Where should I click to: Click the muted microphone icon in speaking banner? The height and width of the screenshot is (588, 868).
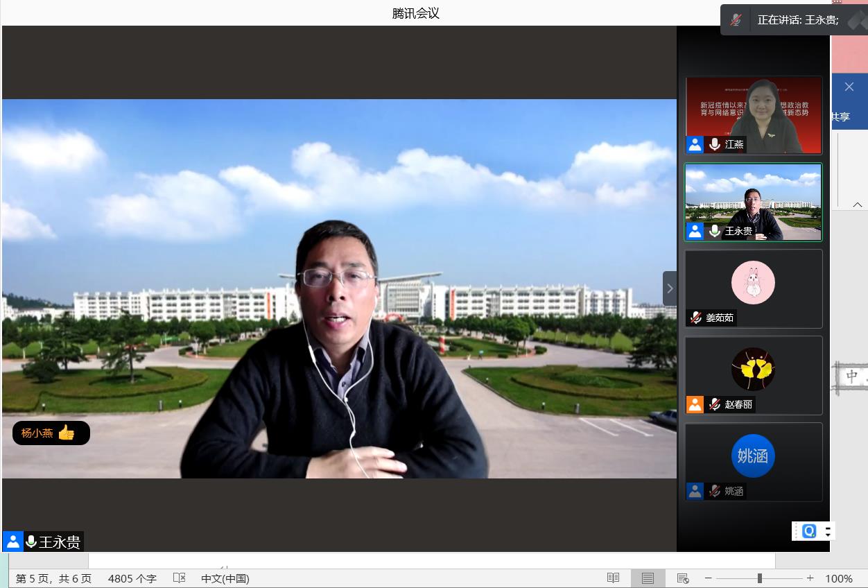[736, 20]
